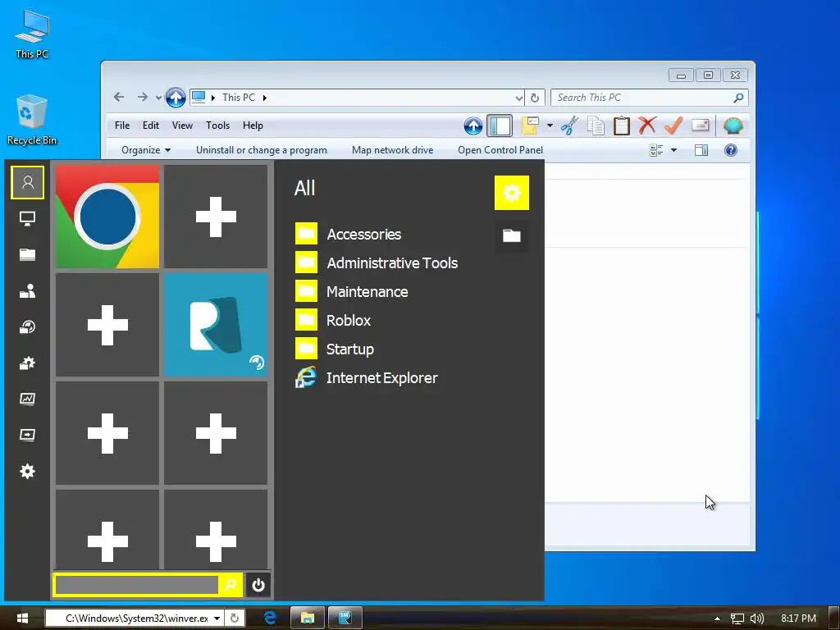Viewport: 840px width, 630px height.
Task: Open the Startup folder
Action: (335, 349)
